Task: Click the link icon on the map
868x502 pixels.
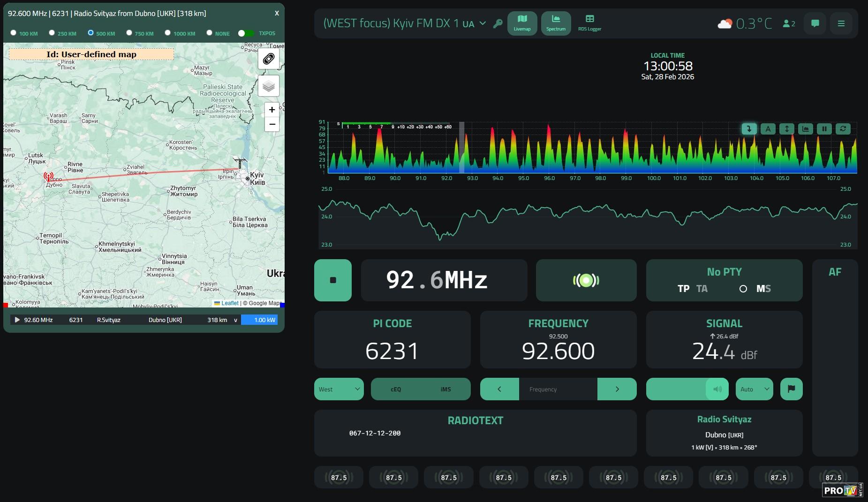Action: tap(269, 59)
